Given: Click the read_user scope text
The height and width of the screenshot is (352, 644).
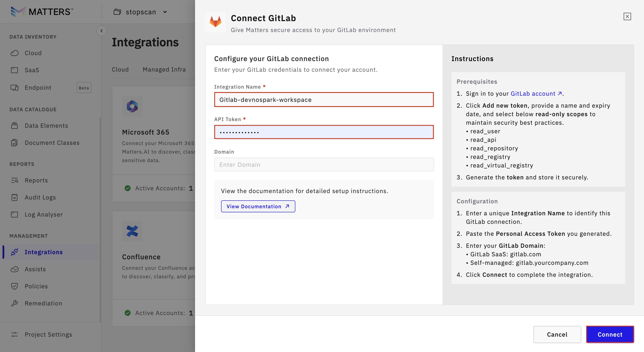Looking at the screenshot, I should [485, 131].
